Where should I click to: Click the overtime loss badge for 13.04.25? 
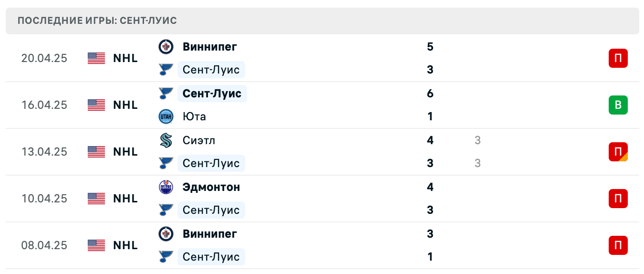coord(618,152)
